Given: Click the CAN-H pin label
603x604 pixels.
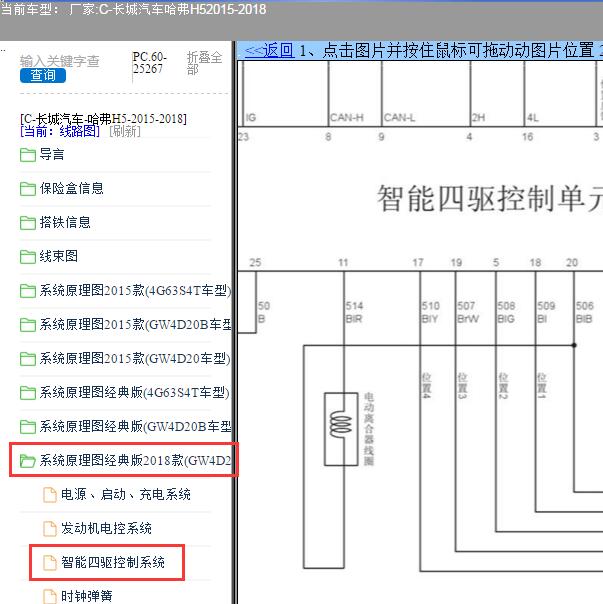Looking at the screenshot, I should click(x=347, y=117).
